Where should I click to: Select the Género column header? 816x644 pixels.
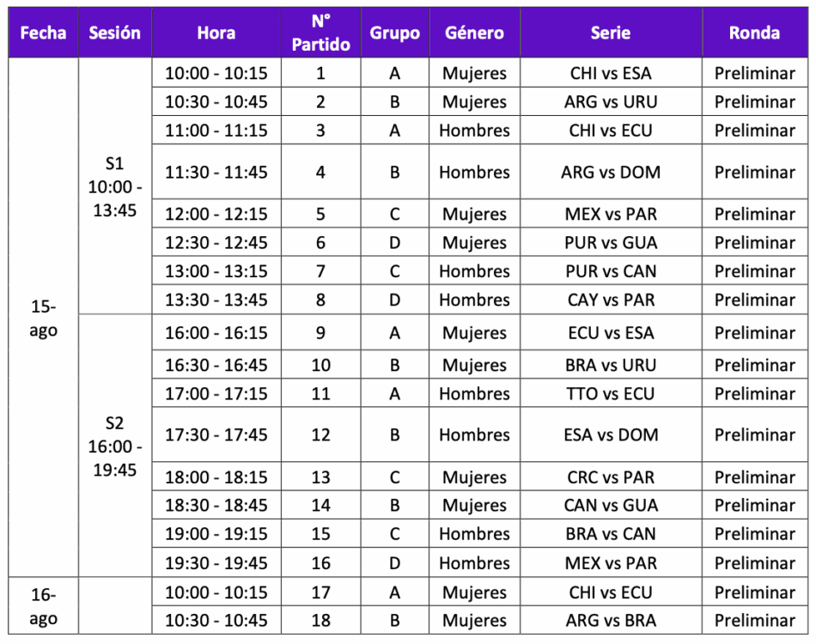tap(474, 33)
